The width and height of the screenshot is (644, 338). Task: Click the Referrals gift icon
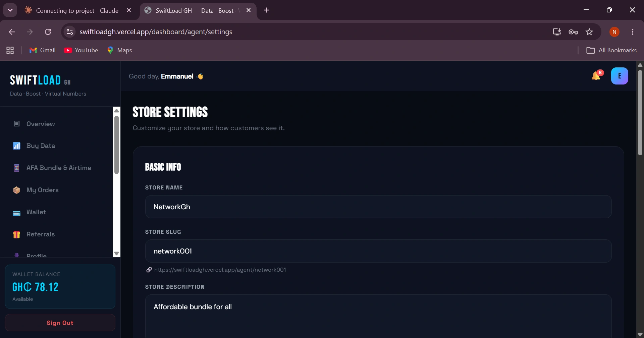pyautogui.click(x=16, y=234)
